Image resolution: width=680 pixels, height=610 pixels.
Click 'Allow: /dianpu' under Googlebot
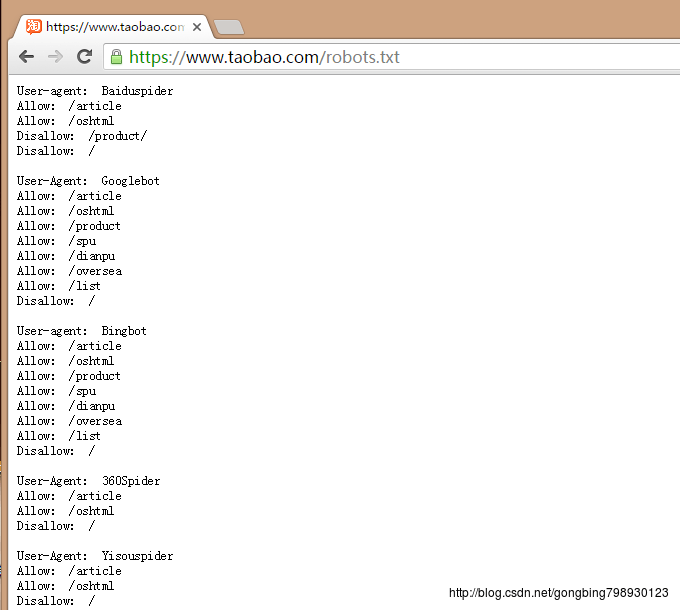[66, 256]
